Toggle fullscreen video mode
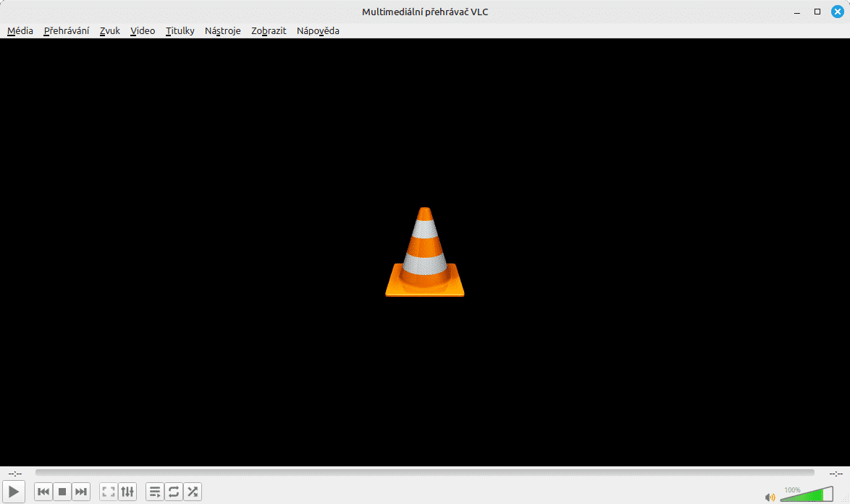The width and height of the screenshot is (850, 504). (x=107, y=491)
